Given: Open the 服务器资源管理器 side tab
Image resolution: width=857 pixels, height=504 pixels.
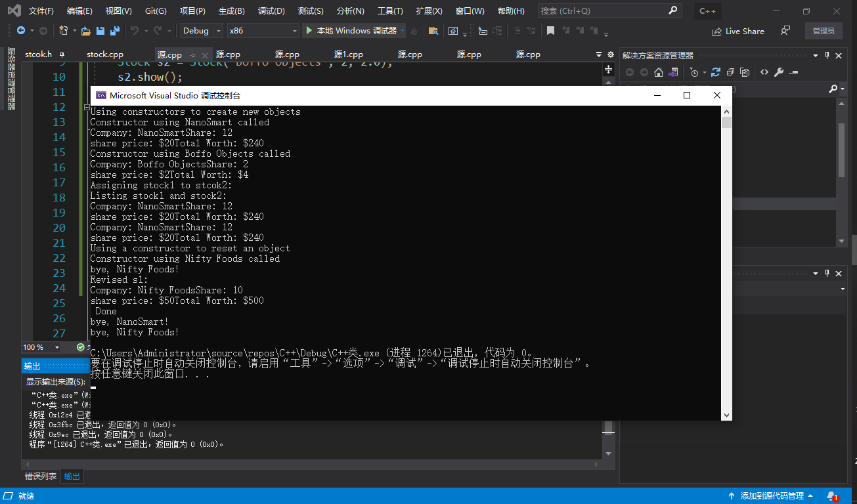Looking at the screenshot, I should pyautogui.click(x=11, y=78).
